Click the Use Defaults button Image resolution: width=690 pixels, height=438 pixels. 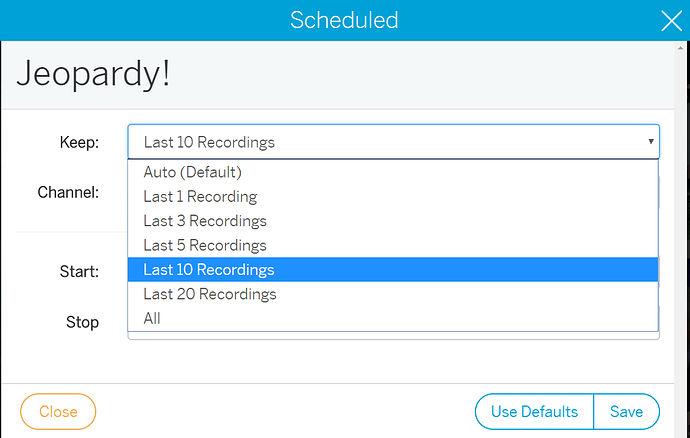(x=534, y=412)
